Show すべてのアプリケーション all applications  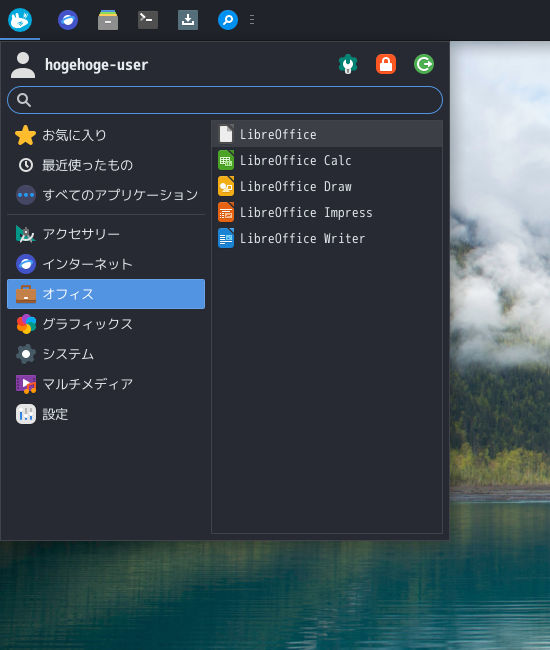pos(106,195)
